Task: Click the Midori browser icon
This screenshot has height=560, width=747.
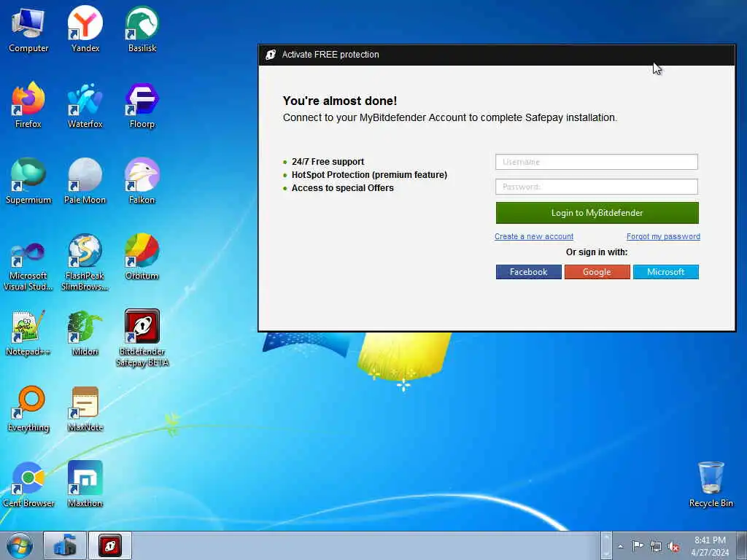Action: pyautogui.click(x=85, y=332)
